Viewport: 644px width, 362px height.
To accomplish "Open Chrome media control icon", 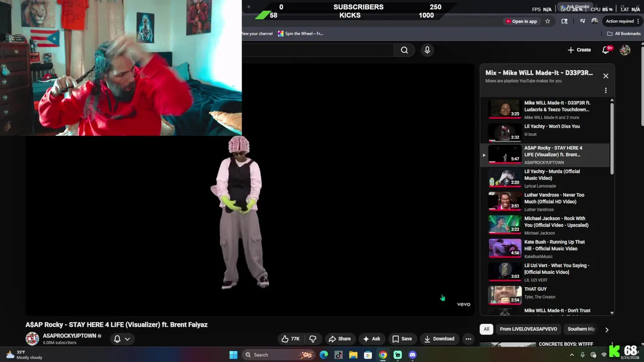I will 582,21.
